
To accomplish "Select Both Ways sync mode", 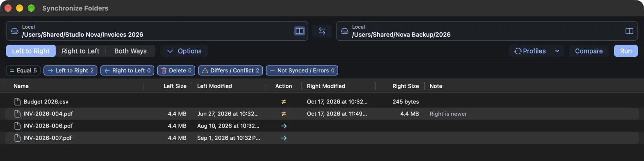I will pyautogui.click(x=130, y=51).
